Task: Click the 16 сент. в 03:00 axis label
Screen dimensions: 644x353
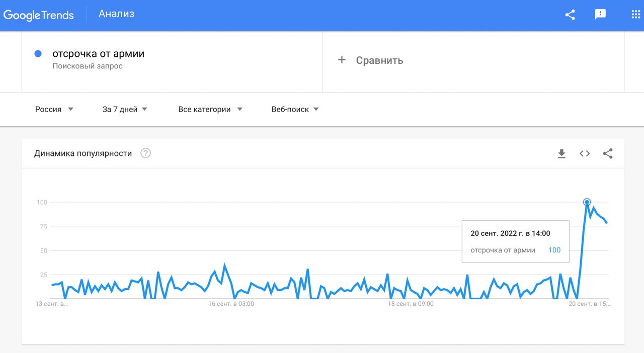Action: tap(231, 304)
